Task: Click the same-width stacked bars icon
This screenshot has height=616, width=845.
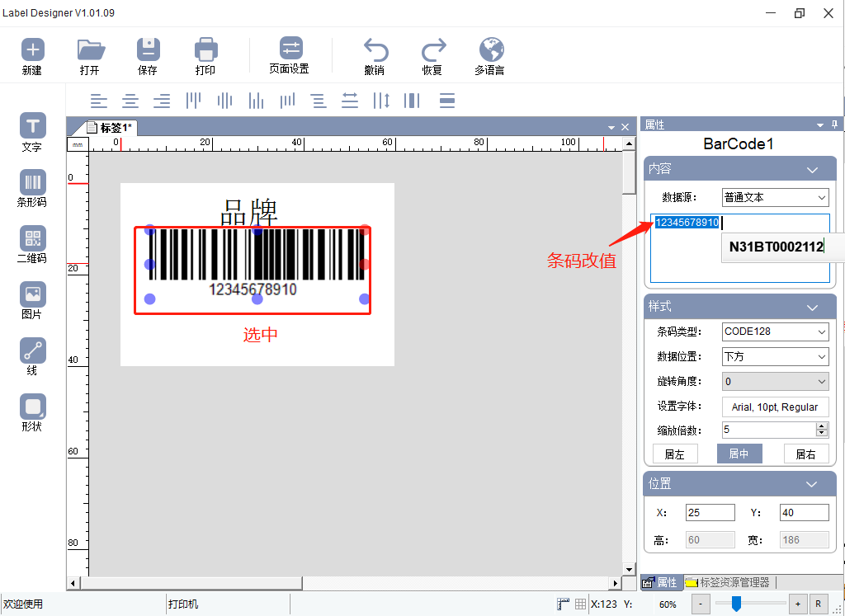Action: [447, 101]
